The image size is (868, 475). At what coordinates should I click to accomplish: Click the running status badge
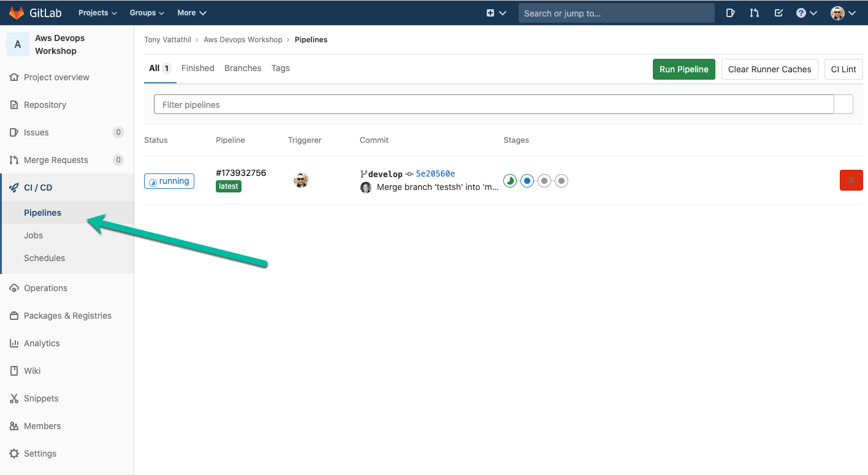tap(169, 181)
